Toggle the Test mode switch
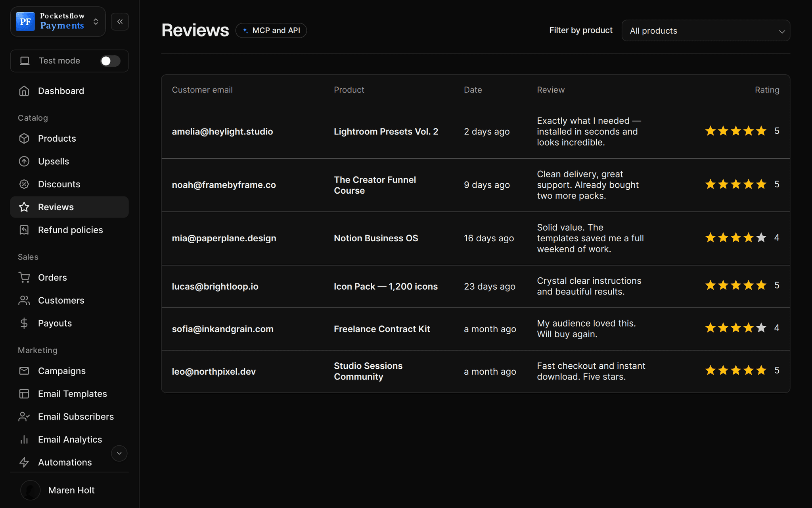The height and width of the screenshot is (508, 812). coord(110,61)
